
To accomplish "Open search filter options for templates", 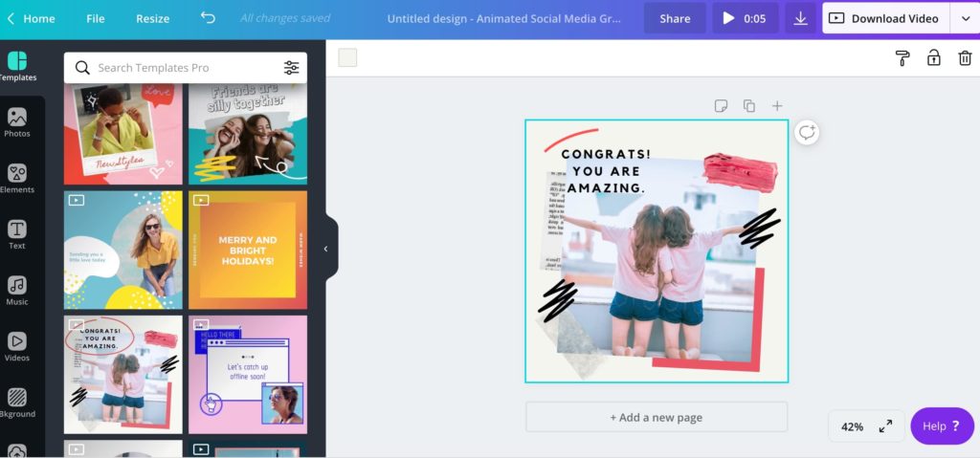I will coord(291,68).
